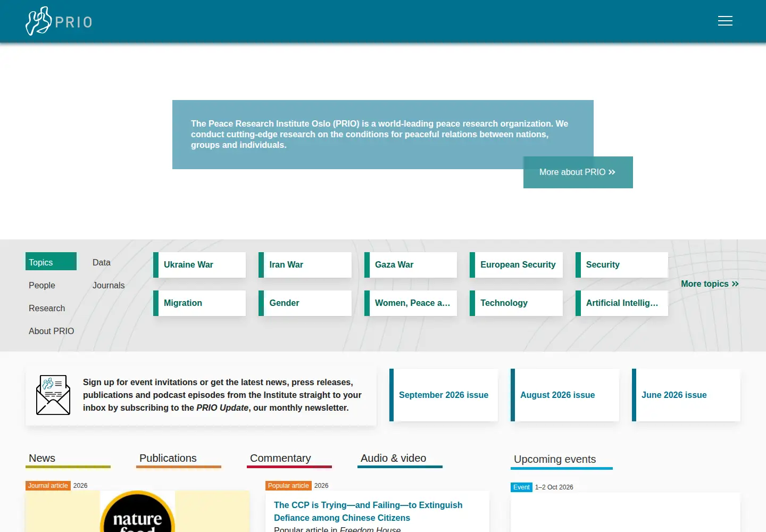Select the Data tab
Viewport: 766px width, 532px height.
pos(102,262)
